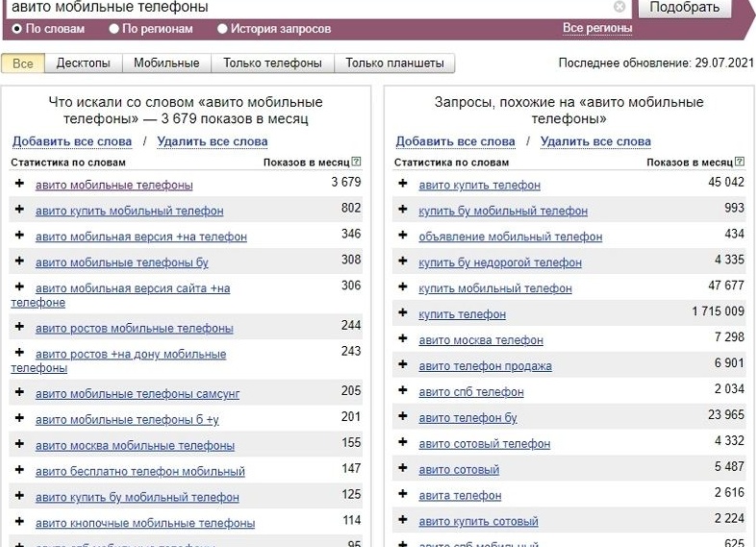Add «авито купить мобильный телефон» via plus icon
Viewport: 756px width, 547px height.
[19, 210]
